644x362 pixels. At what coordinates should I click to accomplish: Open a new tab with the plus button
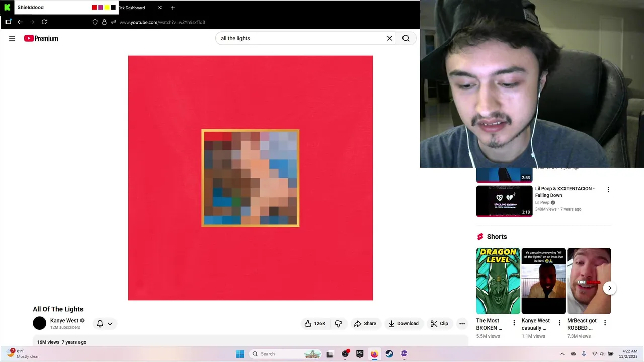[173, 8]
